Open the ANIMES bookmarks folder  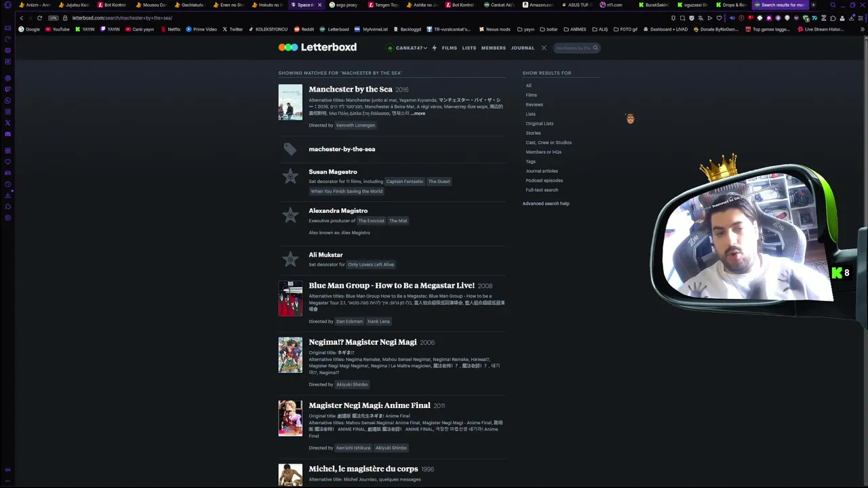tap(574, 30)
